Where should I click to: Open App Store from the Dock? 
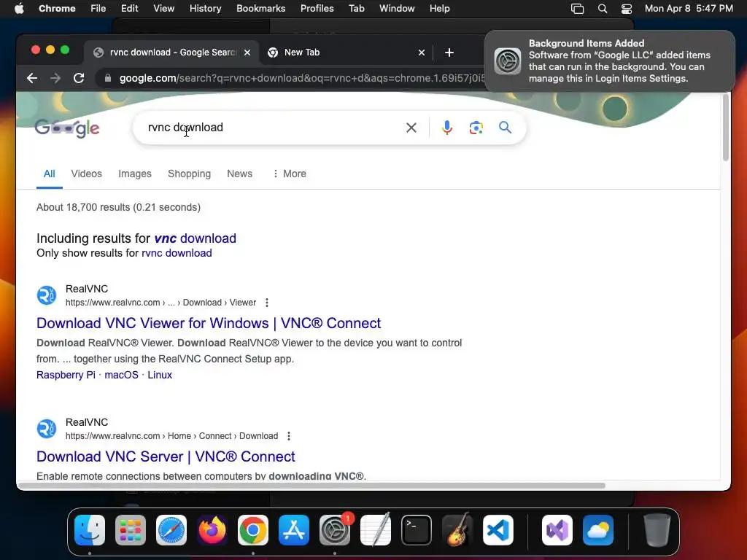pos(294,530)
